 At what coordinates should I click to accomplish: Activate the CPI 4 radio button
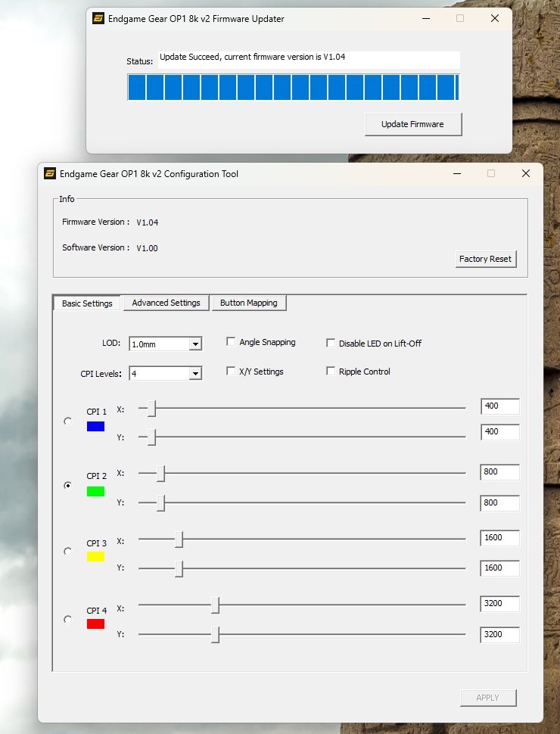(x=68, y=620)
